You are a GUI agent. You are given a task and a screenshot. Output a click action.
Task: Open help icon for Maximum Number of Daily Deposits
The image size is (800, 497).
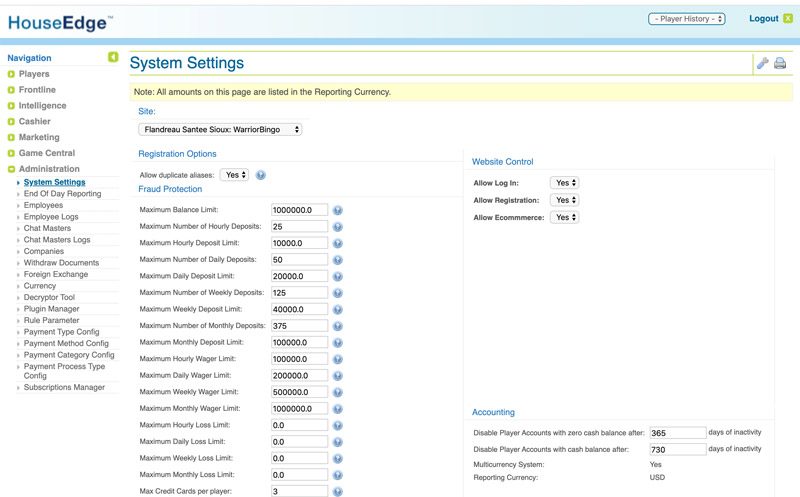coord(337,260)
